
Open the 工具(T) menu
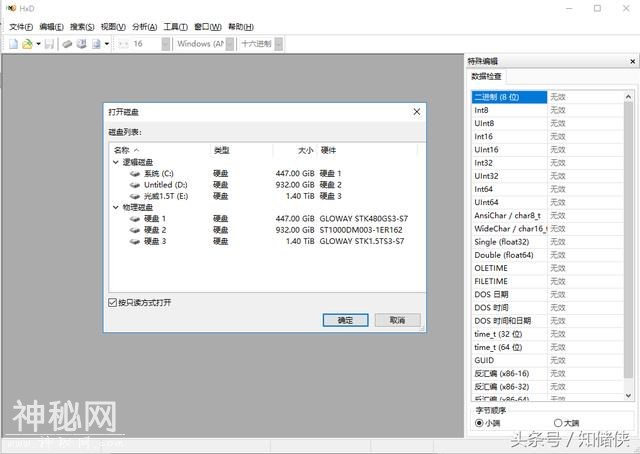(x=176, y=27)
